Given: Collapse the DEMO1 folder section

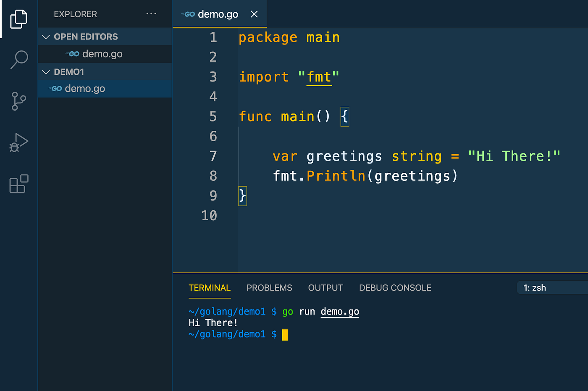Looking at the screenshot, I should pyautogui.click(x=46, y=72).
